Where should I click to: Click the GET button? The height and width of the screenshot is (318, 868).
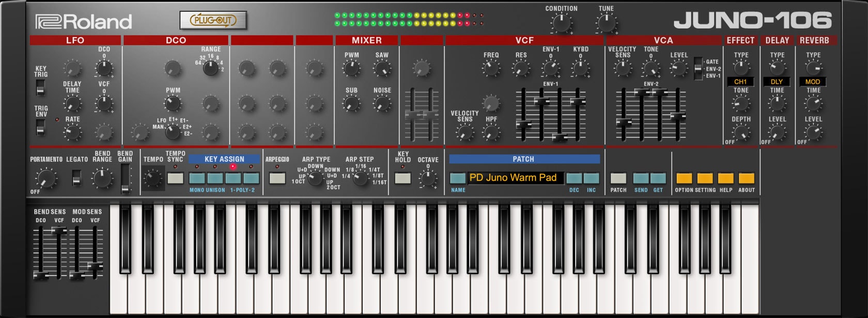click(x=658, y=178)
